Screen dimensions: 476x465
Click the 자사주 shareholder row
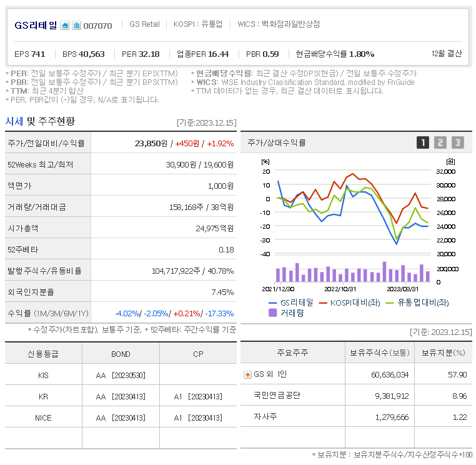(265, 416)
